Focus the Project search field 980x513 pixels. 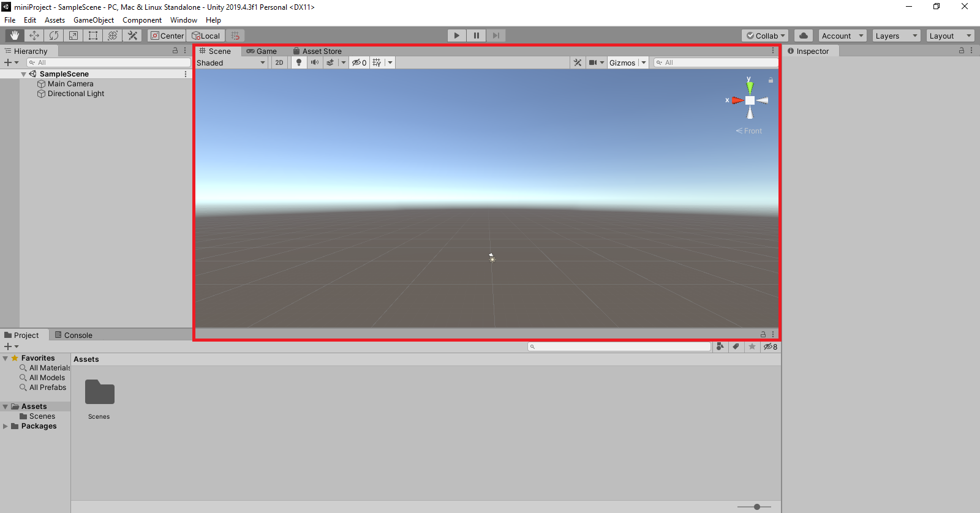click(x=619, y=346)
